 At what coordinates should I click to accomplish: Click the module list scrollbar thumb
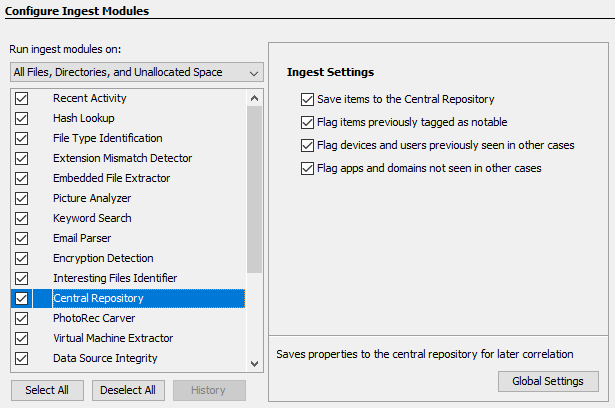pyautogui.click(x=254, y=190)
